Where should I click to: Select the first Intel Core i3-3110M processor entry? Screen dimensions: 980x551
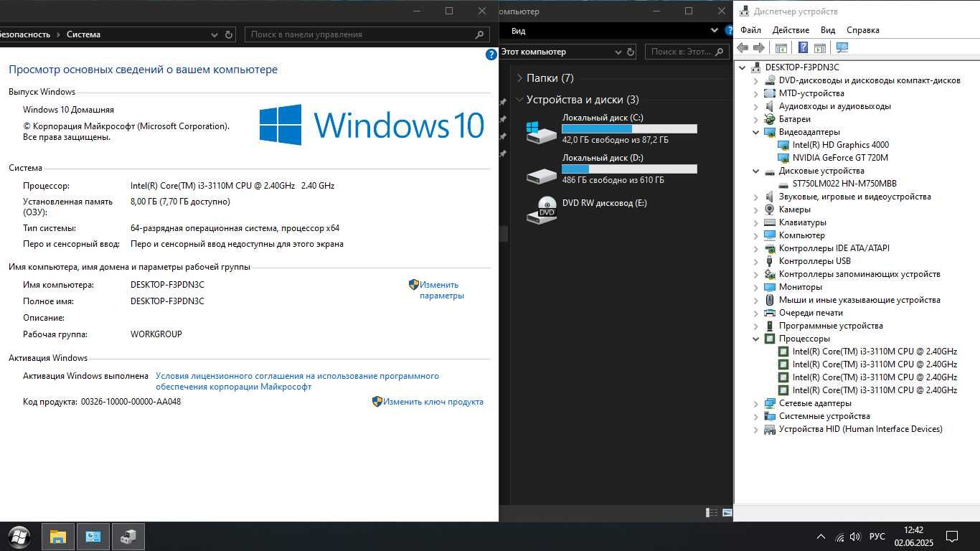[875, 352]
